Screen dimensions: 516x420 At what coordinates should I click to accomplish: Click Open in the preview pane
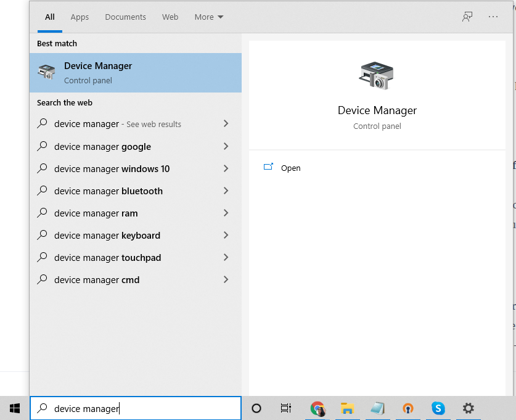click(x=290, y=168)
